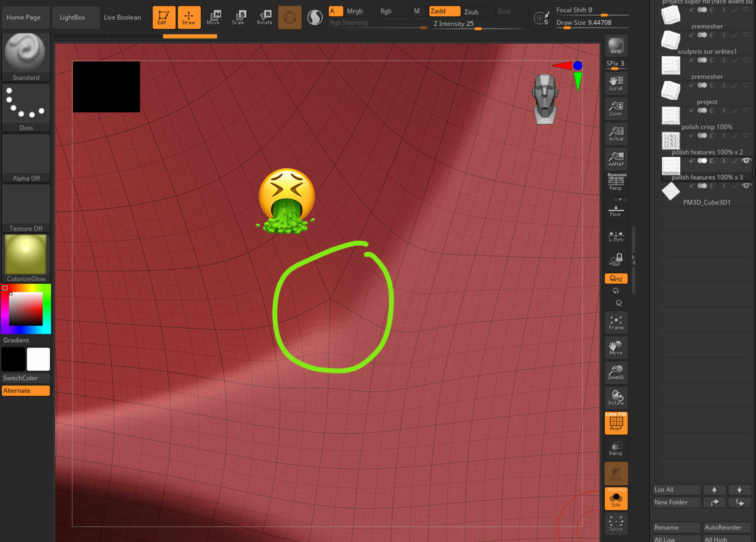Click the Actual size icon
756x542 pixels.
click(616, 134)
